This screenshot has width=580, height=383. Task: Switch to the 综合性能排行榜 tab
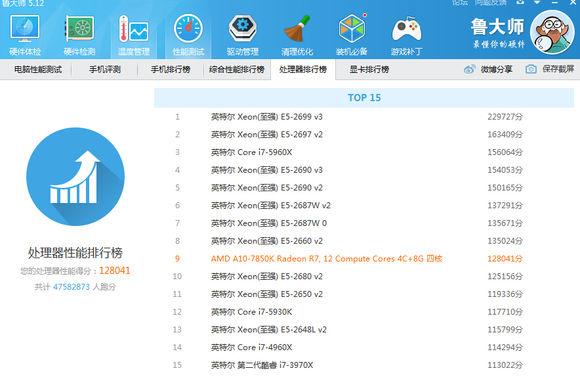(237, 69)
